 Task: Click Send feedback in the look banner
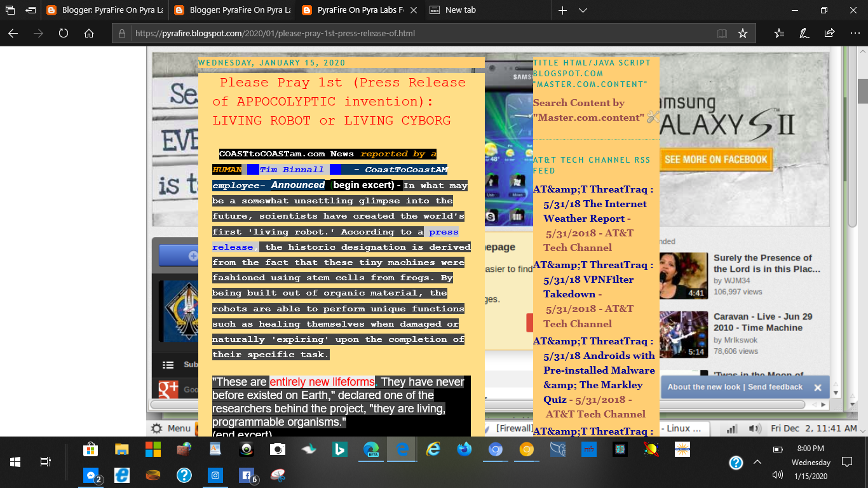[775, 387]
